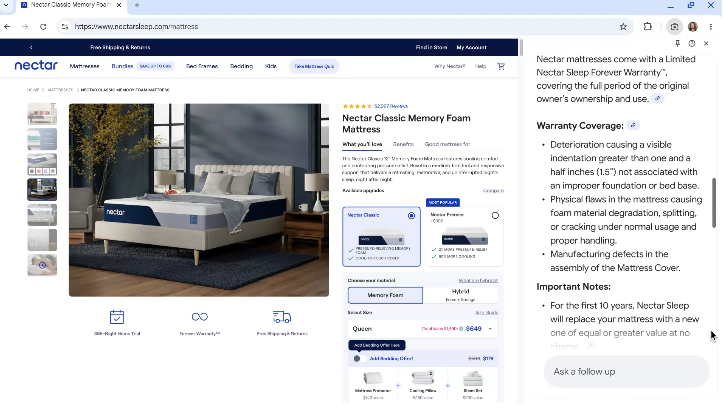The image size is (723, 413).
Task: Pin the side panel using pin icon
Action: point(678,44)
